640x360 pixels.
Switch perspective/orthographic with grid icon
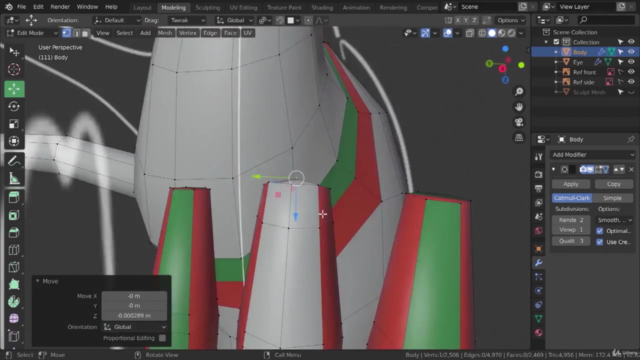pyautogui.click(x=519, y=138)
